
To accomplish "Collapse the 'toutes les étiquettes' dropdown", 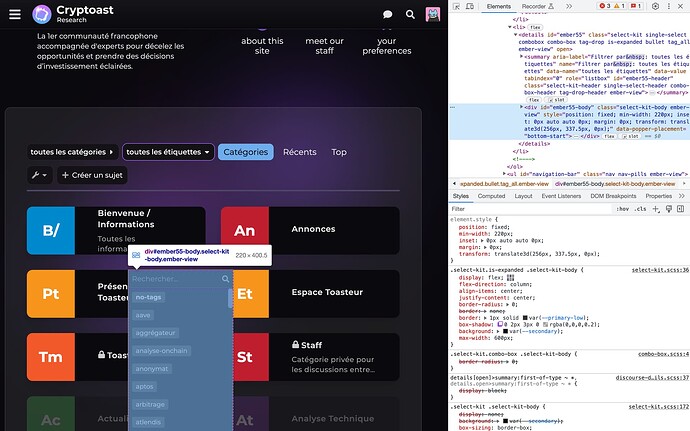I will point(168,152).
